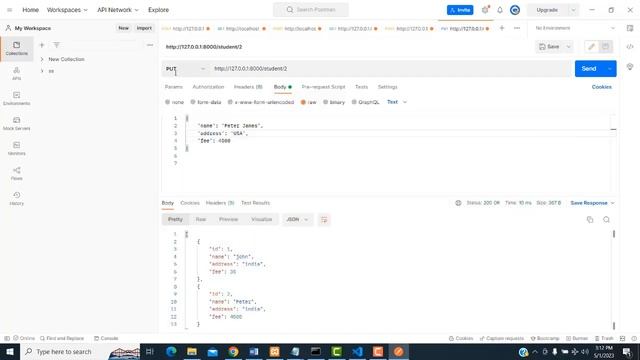Image resolution: width=640 pixels, height=360 pixels.
Task: Open the Workspaces menu
Action: pos(67,10)
